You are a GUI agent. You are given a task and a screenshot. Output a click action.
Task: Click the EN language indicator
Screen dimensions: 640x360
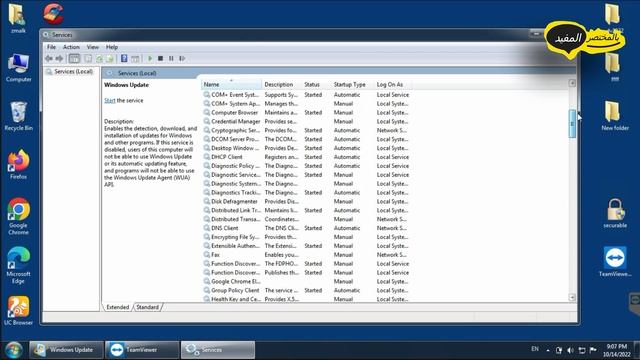[535, 349]
